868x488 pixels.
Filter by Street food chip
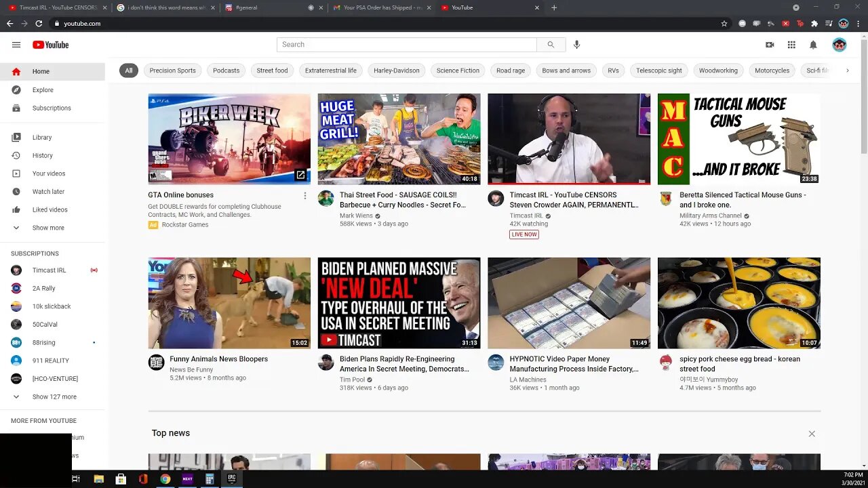[272, 70]
